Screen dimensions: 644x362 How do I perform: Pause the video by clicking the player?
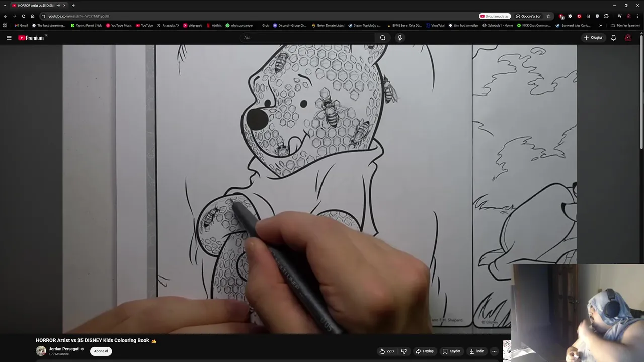[x=319, y=189]
